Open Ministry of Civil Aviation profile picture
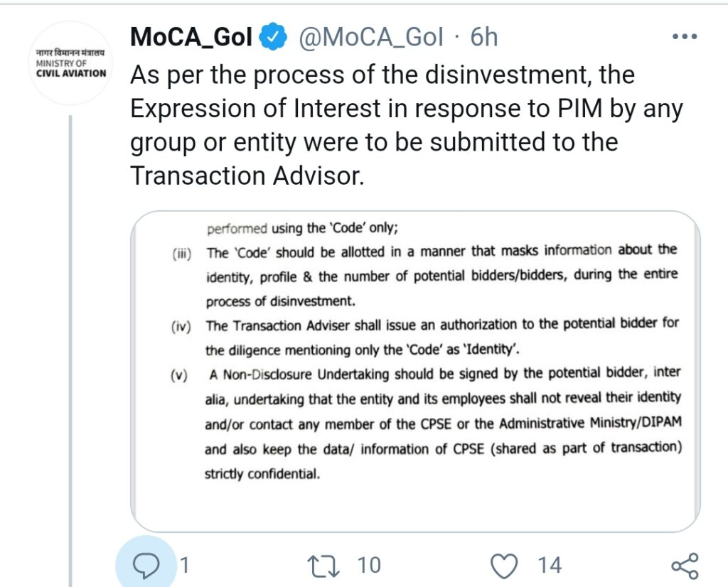 [x=70, y=63]
